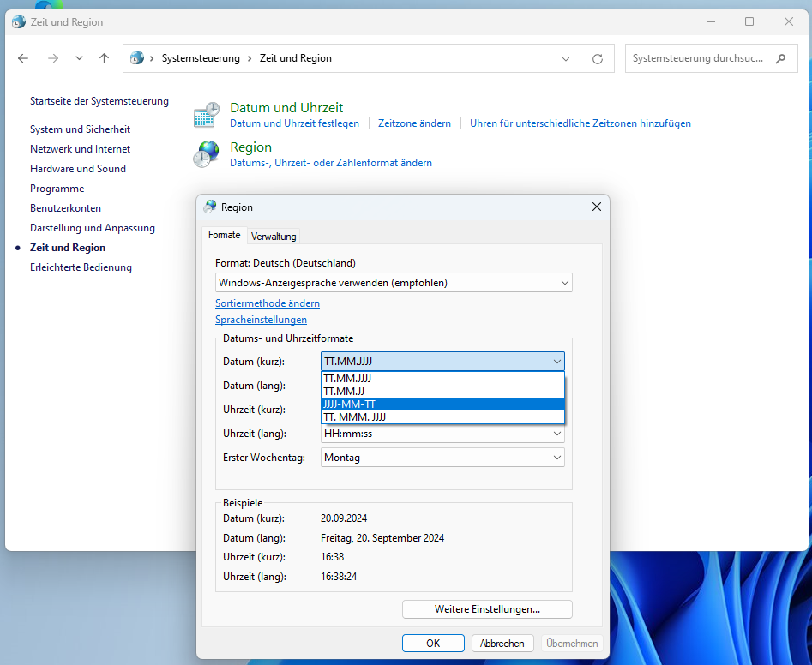Open Startseite der Systemsteuerung

[99, 101]
